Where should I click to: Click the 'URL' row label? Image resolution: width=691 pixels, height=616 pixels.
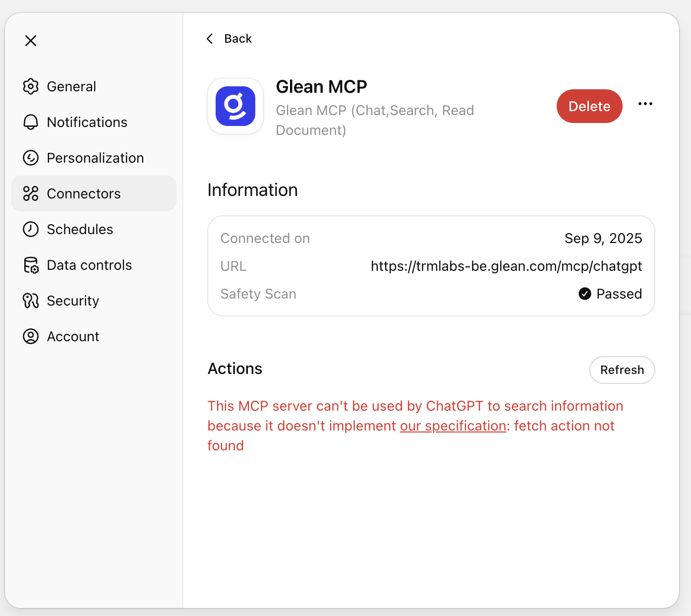tap(233, 266)
